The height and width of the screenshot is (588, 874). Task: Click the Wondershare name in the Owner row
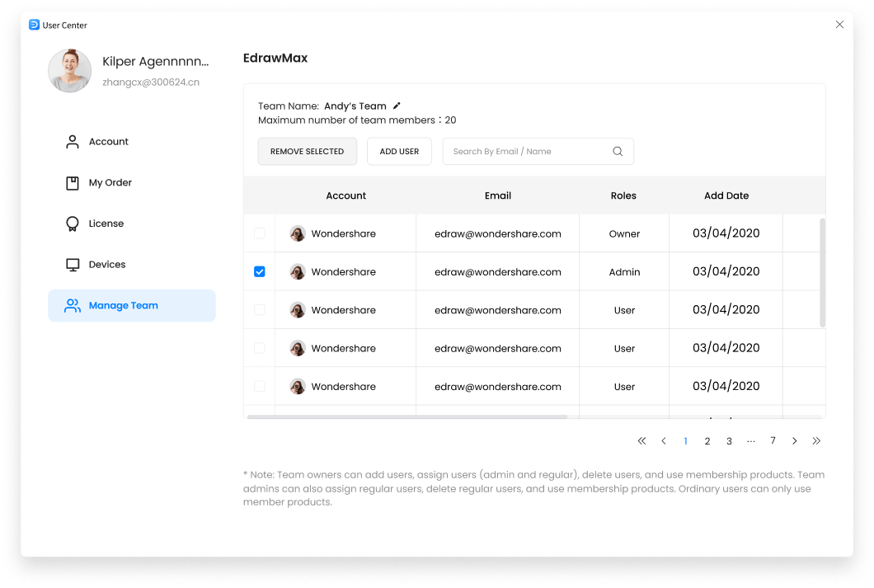[343, 233]
